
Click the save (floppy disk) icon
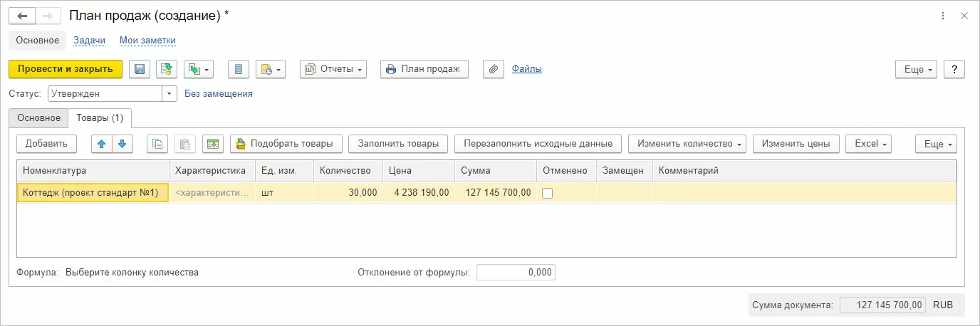click(140, 69)
